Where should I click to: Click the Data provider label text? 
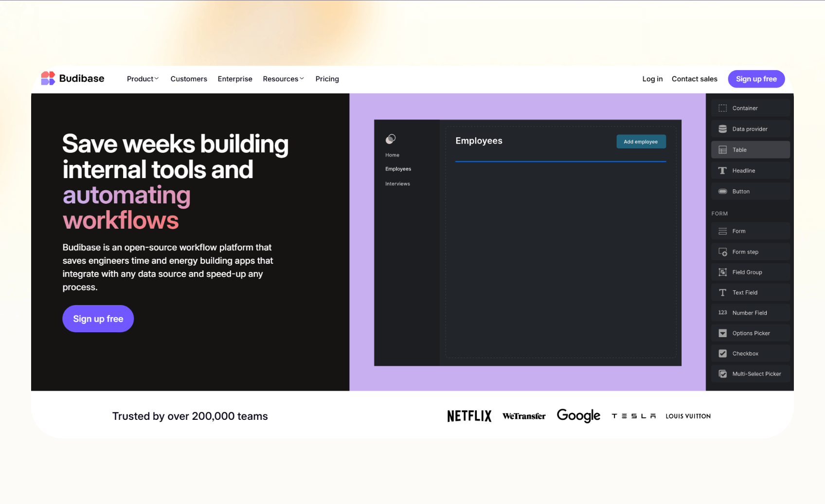(x=750, y=129)
